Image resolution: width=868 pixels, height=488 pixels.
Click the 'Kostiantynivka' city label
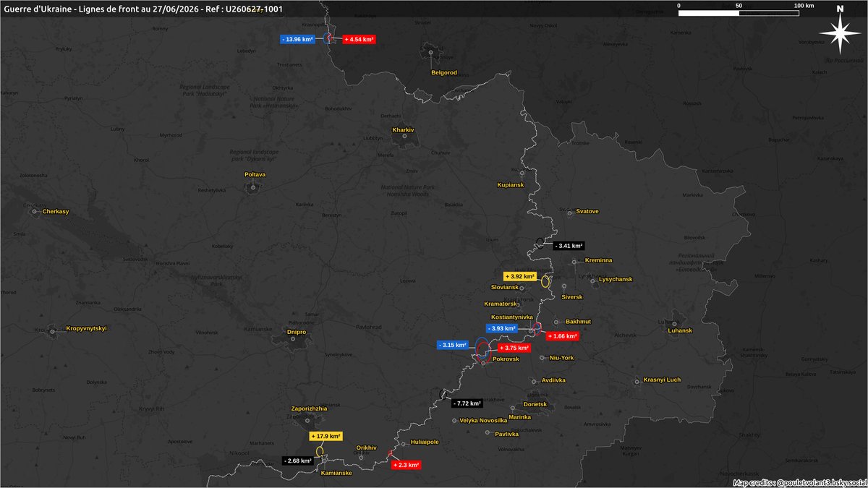tap(511, 317)
